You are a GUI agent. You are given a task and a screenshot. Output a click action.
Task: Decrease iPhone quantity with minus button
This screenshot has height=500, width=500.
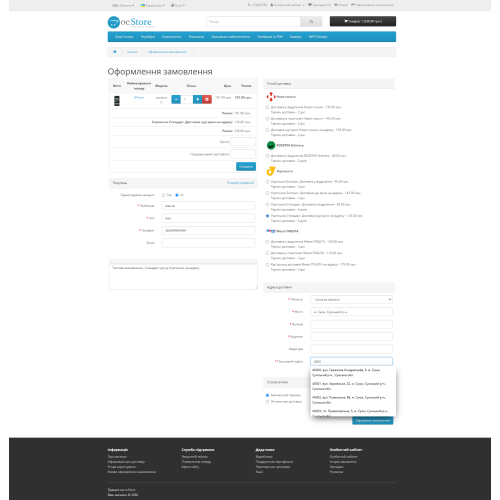pyautogui.click(x=176, y=99)
